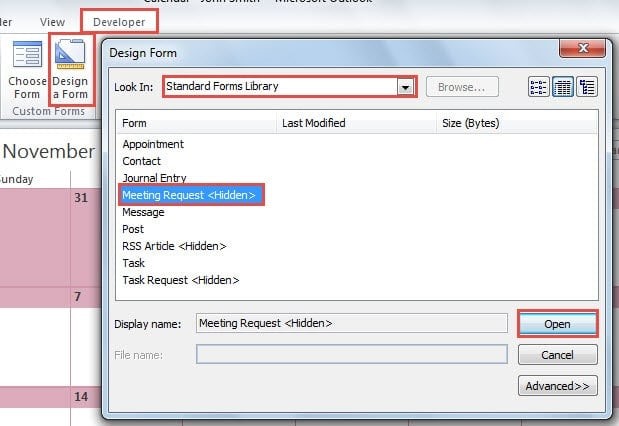Click the Cancel button
The width and height of the screenshot is (619, 426).
coord(557,355)
